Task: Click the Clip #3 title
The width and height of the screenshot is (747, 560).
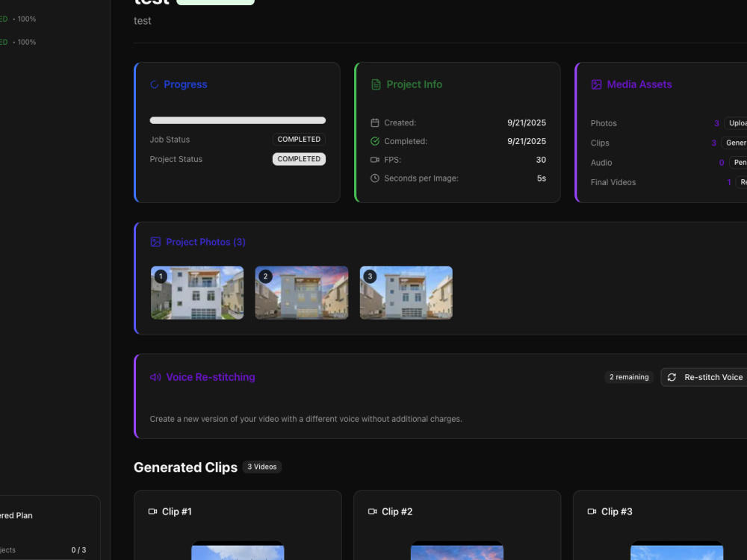Action: click(616, 511)
